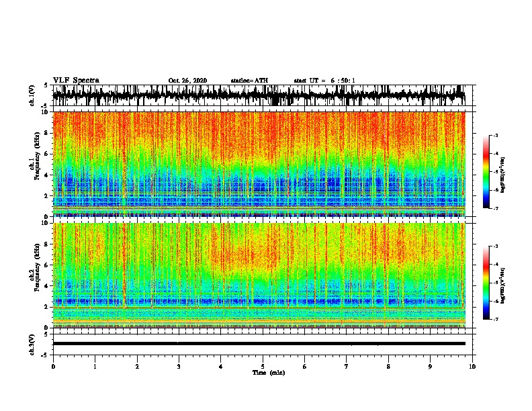This screenshot has height=411, width=532.
Task: Click the 'ch.1(V)' waveform axis label
Action: (32, 95)
